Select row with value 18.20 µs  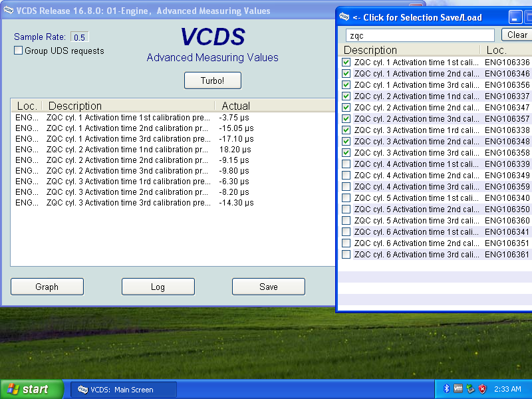(x=173, y=149)
